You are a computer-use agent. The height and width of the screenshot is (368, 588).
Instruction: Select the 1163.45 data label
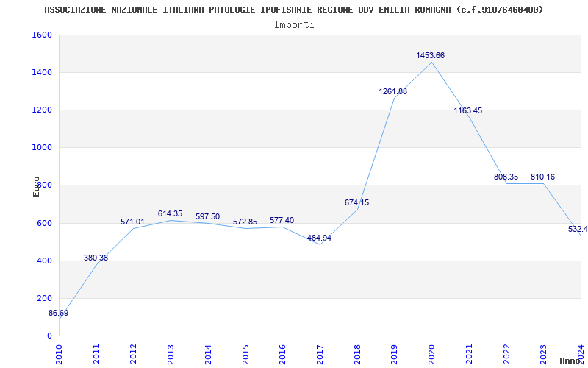(x=467, y=111)
